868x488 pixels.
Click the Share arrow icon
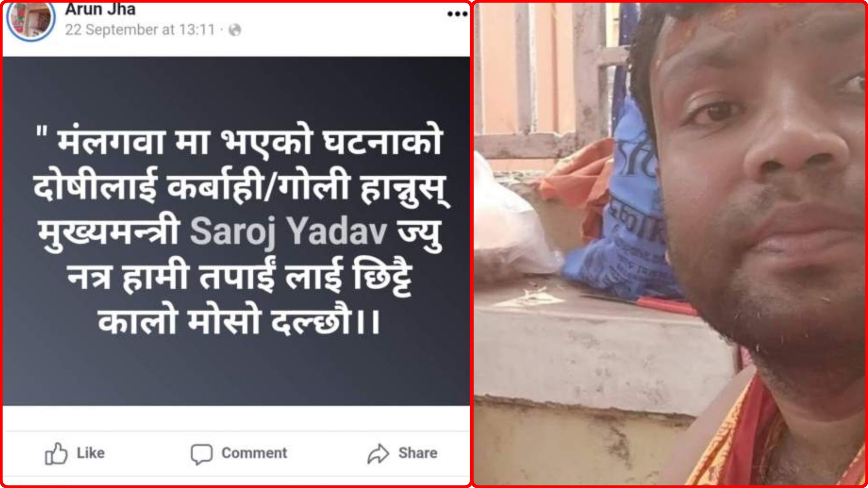378,453
